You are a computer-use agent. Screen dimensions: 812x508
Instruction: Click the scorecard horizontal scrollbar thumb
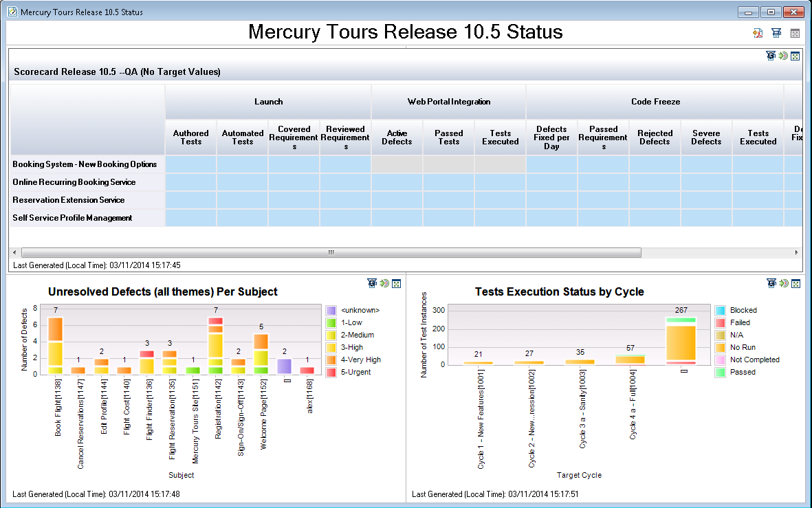331,253
